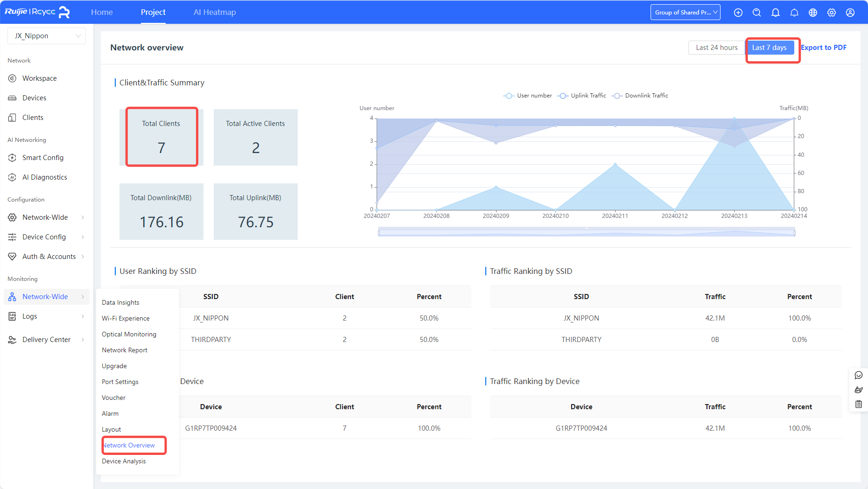This screenshot has width=868, height=489.
Task: Open Group of Shared Pr... dropdown
Action: click(x=685, y=13)
